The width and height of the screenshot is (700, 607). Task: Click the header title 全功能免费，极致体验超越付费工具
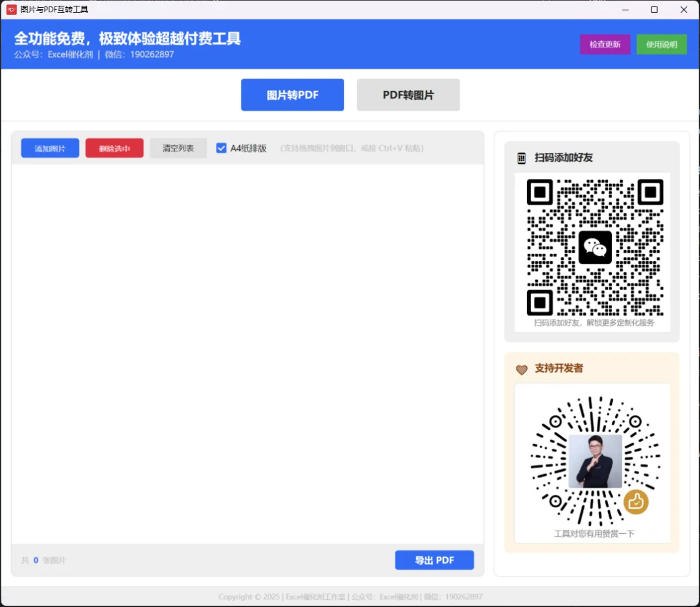tap(127, 39)
